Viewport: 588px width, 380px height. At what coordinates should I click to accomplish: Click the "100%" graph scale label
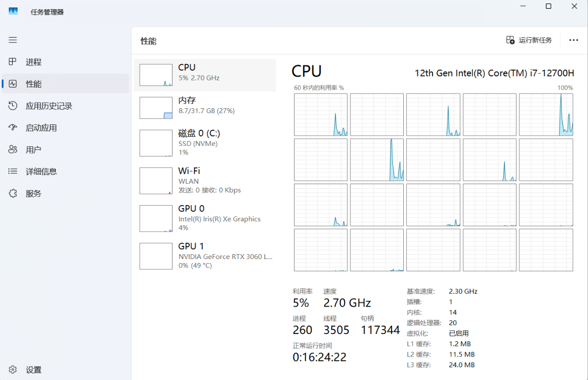565,88
